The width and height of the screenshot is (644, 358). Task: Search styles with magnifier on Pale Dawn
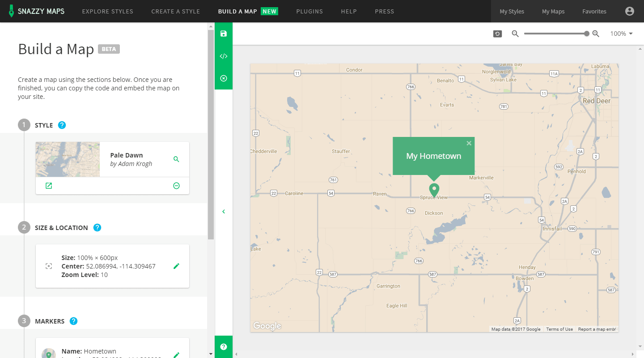(176, 159)
